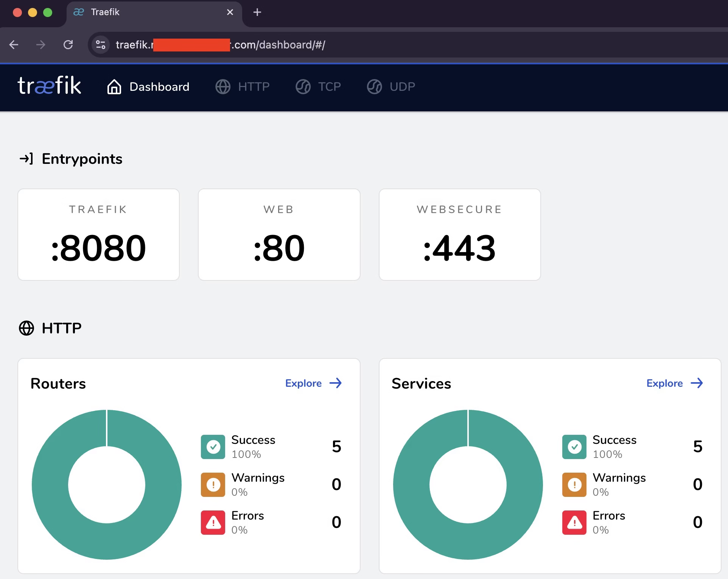Explore Routers link
The height and width of the screenshot is (579, 728).
314,383
